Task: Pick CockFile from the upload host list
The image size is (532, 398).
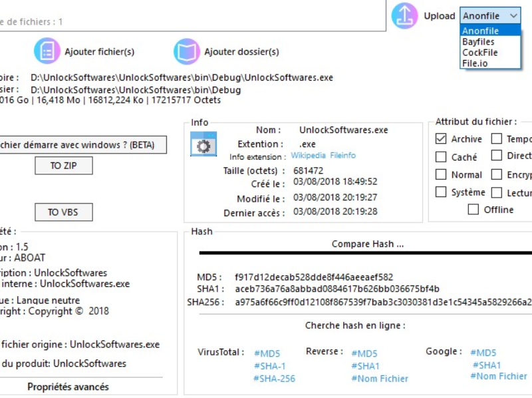Action: pos(479,53)
